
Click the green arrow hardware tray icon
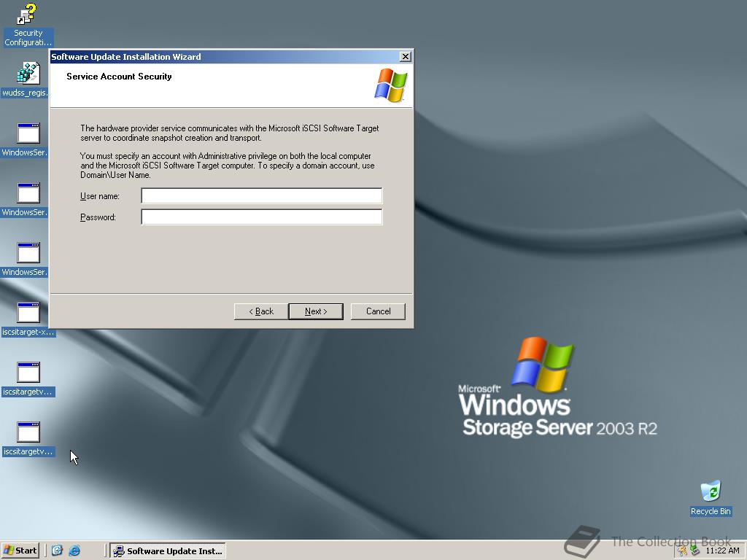coord(694,551)
